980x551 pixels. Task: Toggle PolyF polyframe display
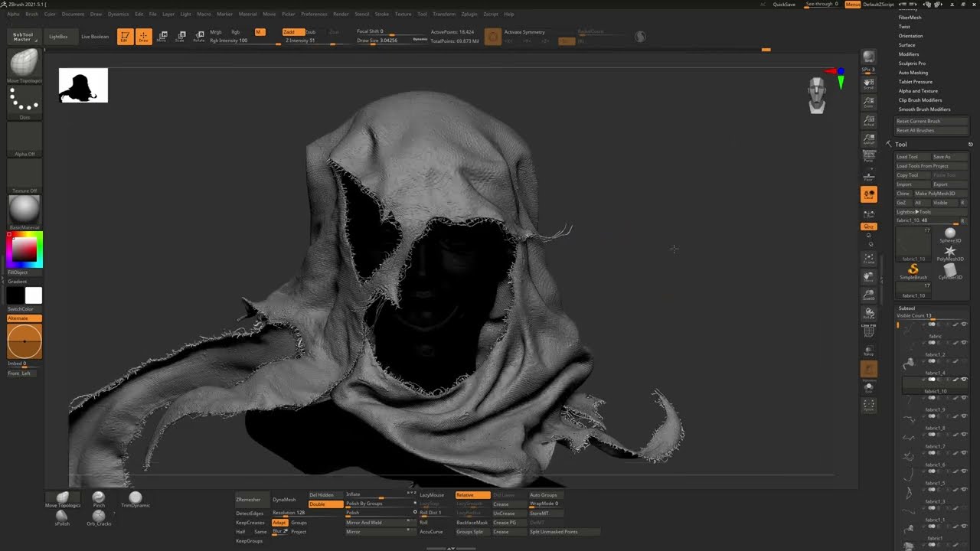(x=868, y=331)
